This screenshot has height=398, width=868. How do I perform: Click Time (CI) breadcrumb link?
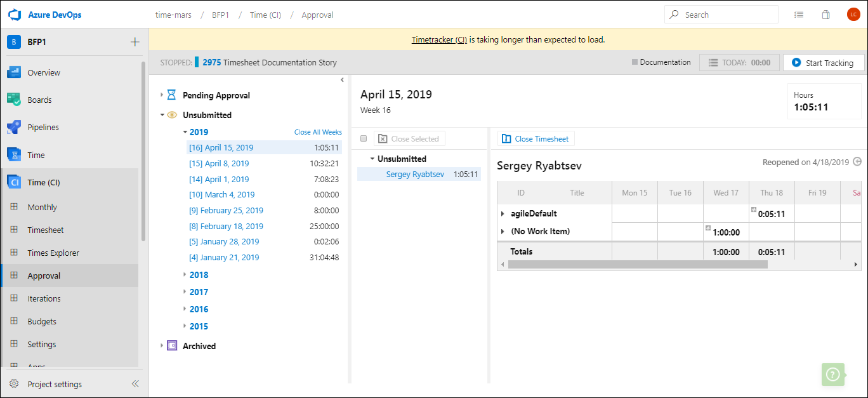pyautogui.click(x=265, y=15)
